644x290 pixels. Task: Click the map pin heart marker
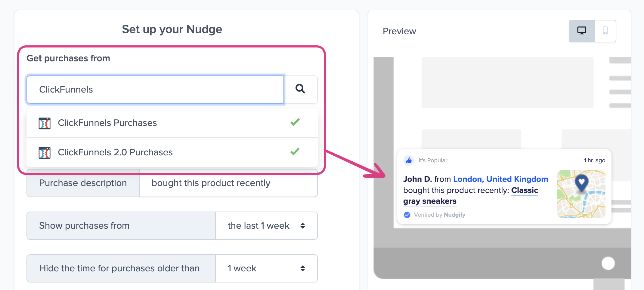[x=581, y=182]
